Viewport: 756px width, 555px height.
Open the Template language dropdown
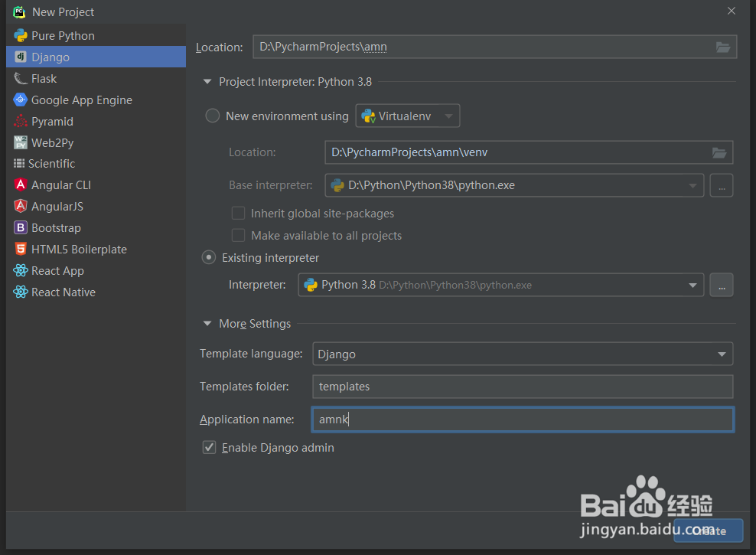[721, 354]
